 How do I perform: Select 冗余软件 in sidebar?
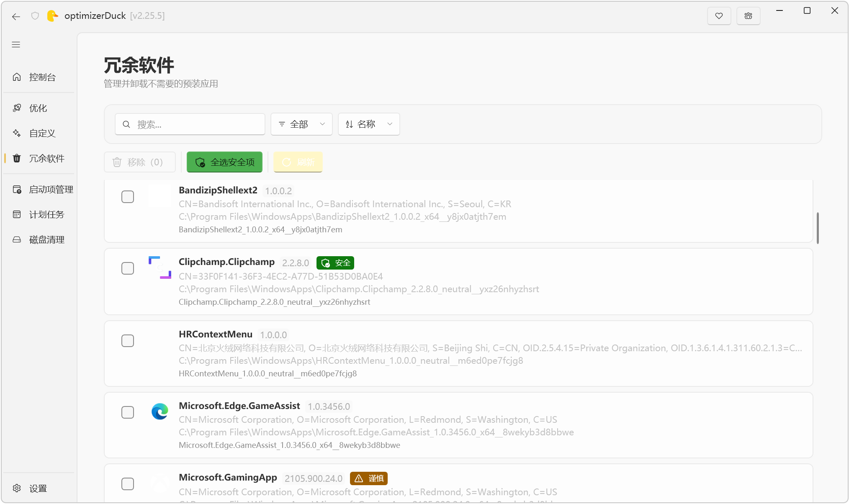click(x=39, y=158)
